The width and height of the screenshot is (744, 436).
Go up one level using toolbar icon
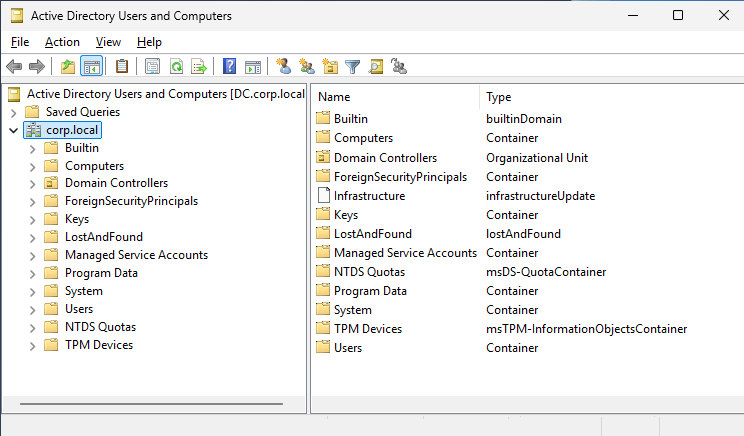coord(68,66)
